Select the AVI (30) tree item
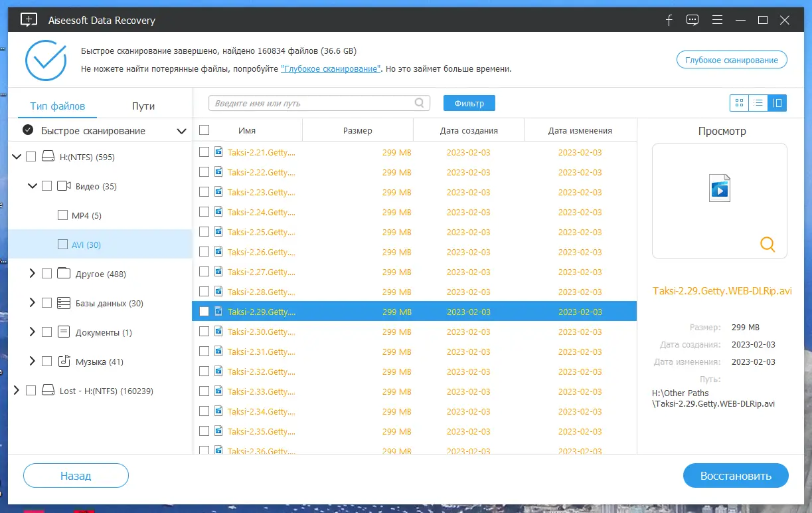The height and width of the screenshot is (513, 812). [100, 245]
